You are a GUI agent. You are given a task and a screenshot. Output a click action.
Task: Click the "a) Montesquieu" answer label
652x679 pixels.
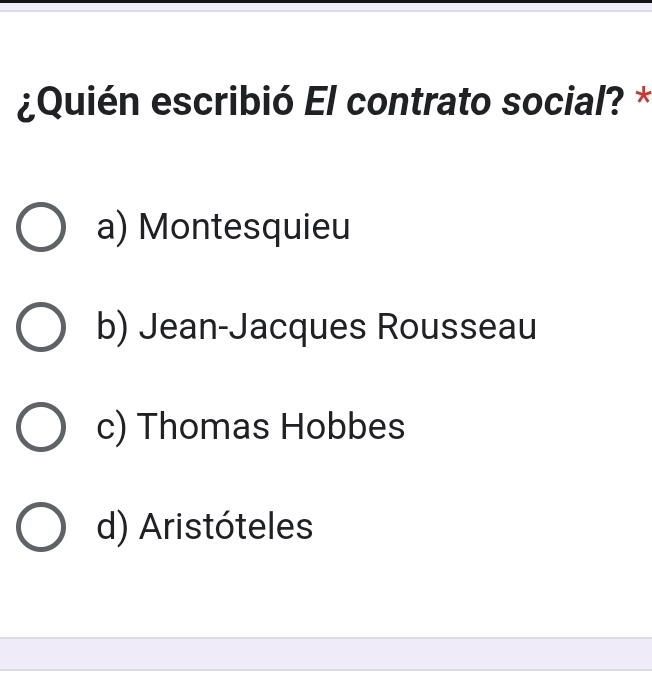[225, 229]
